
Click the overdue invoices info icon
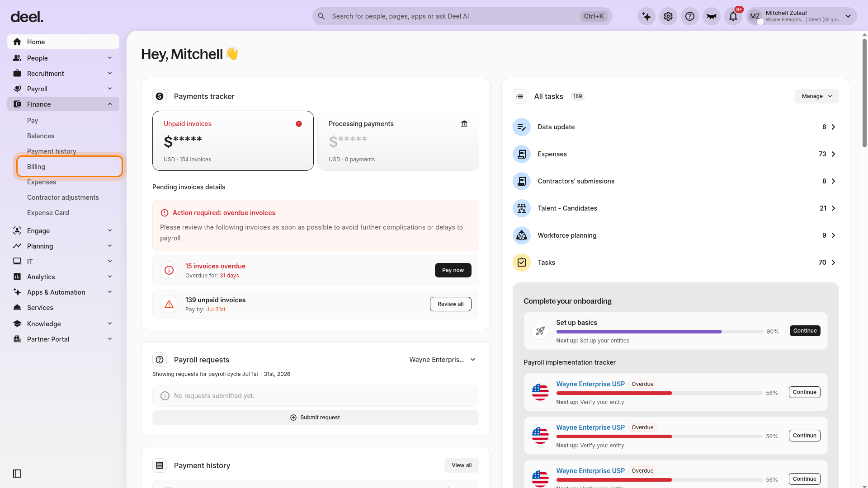169,270
